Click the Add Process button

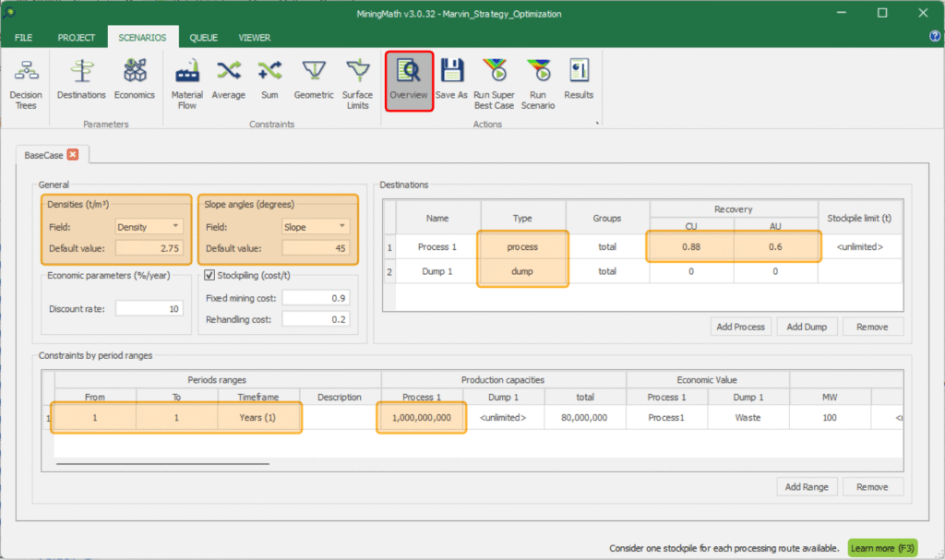pyautogui.click(x=743, y=327)
